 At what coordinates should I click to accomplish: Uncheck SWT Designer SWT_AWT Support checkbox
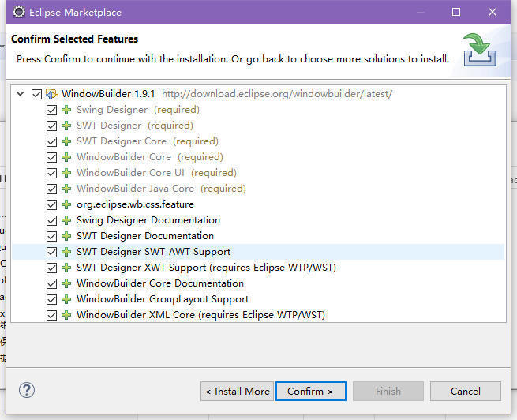[x=51, y=252]
